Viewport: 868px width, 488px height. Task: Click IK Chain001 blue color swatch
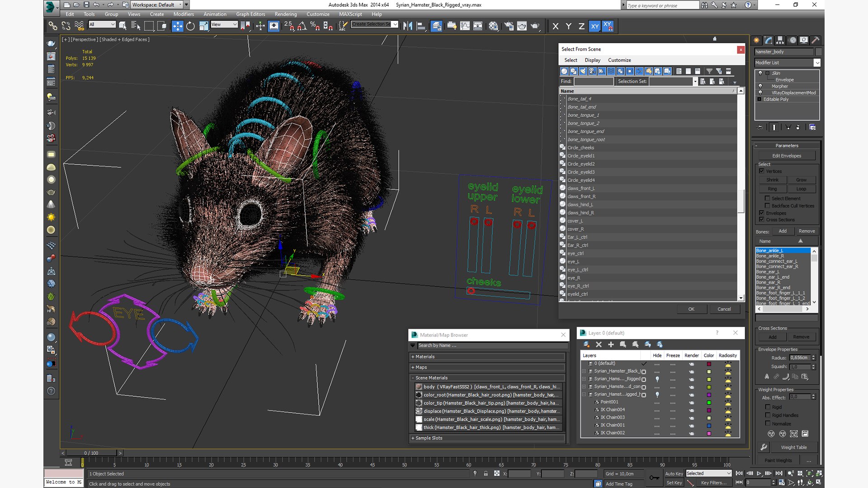tap(709, 425)
